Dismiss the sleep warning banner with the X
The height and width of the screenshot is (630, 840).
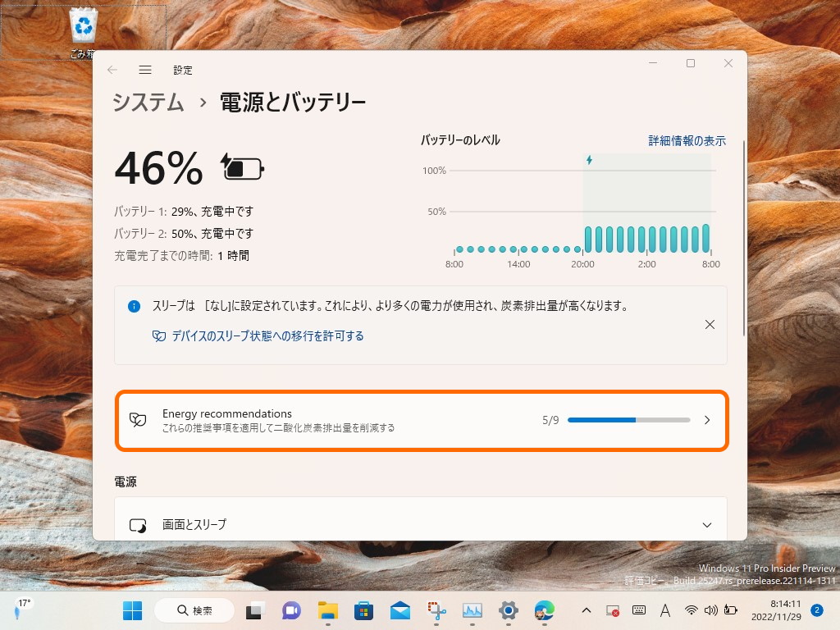710,324
